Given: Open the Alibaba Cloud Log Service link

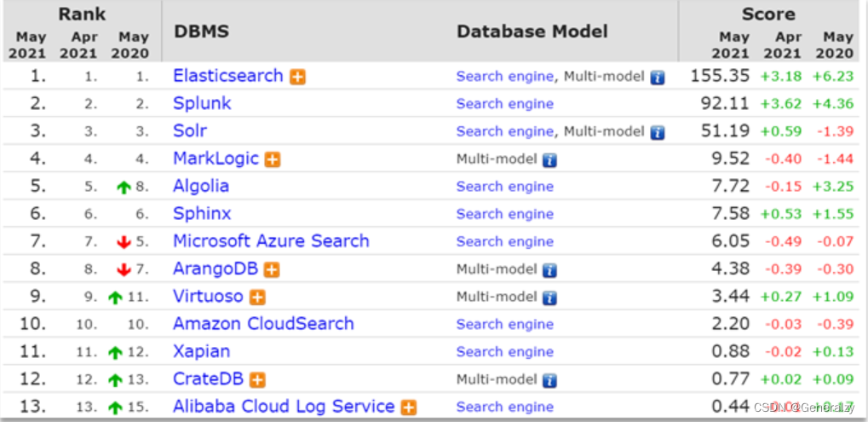Looking at the screenshot, I should [x=284, y=407].
